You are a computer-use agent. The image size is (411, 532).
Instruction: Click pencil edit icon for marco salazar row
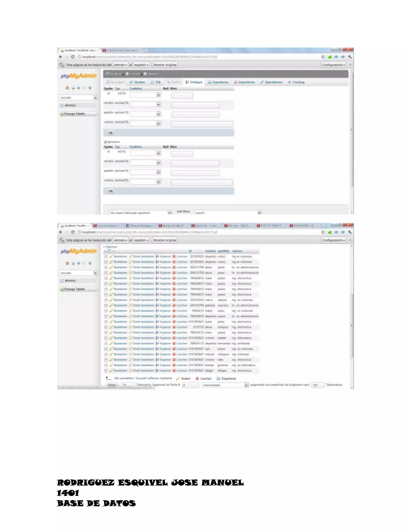point(111,300)
